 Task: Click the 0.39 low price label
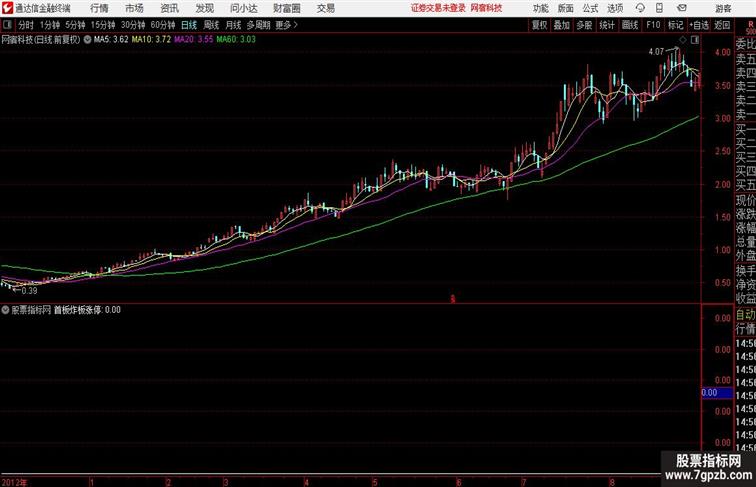click(x=29, y=291)
